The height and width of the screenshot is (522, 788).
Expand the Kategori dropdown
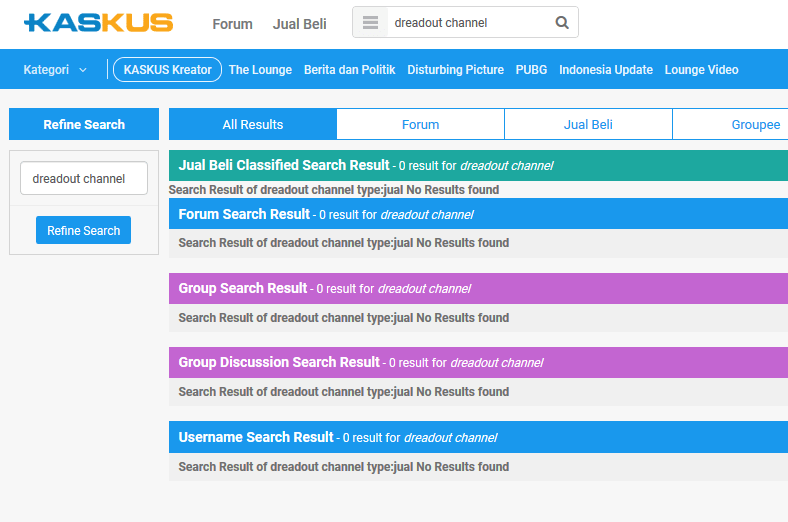coord(55,70)
